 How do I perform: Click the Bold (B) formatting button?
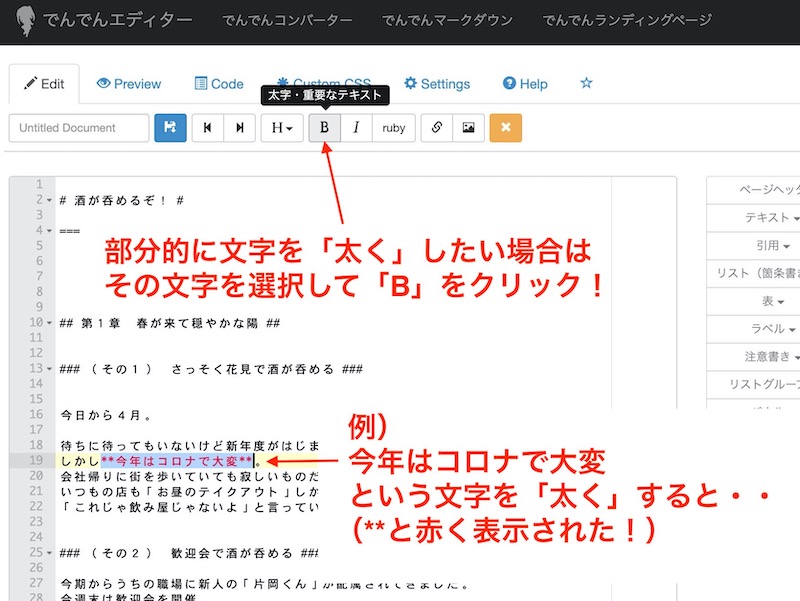(x=324, y=128)
